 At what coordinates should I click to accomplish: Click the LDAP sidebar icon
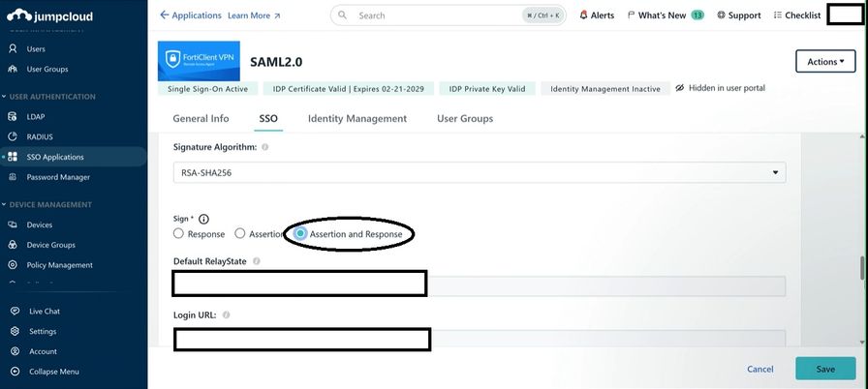click(x=14, y=116)
